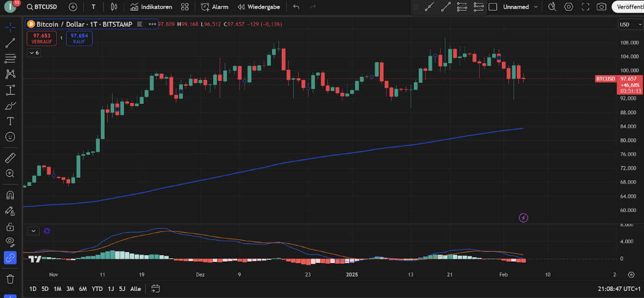Select the text annotation tool

[10, 121]
